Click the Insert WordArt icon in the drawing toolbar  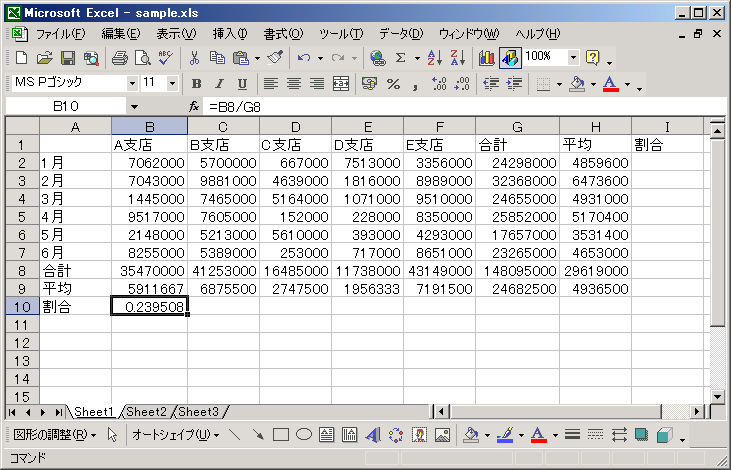(372, 435)
